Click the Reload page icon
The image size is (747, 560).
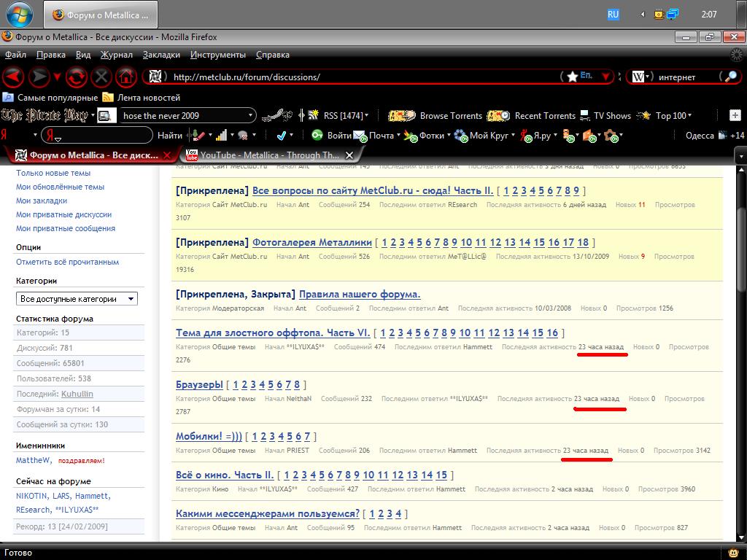pyautogui.click(x=77, y=77)
